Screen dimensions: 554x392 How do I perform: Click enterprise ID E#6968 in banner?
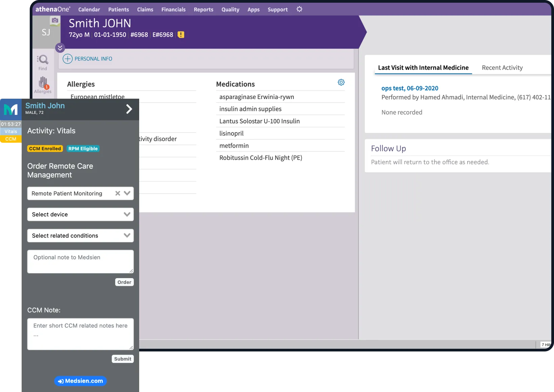(163, 35)
